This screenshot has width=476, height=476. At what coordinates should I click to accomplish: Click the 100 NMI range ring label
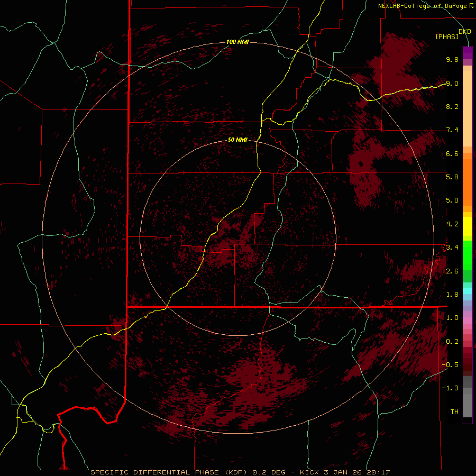tap(237, 42)
